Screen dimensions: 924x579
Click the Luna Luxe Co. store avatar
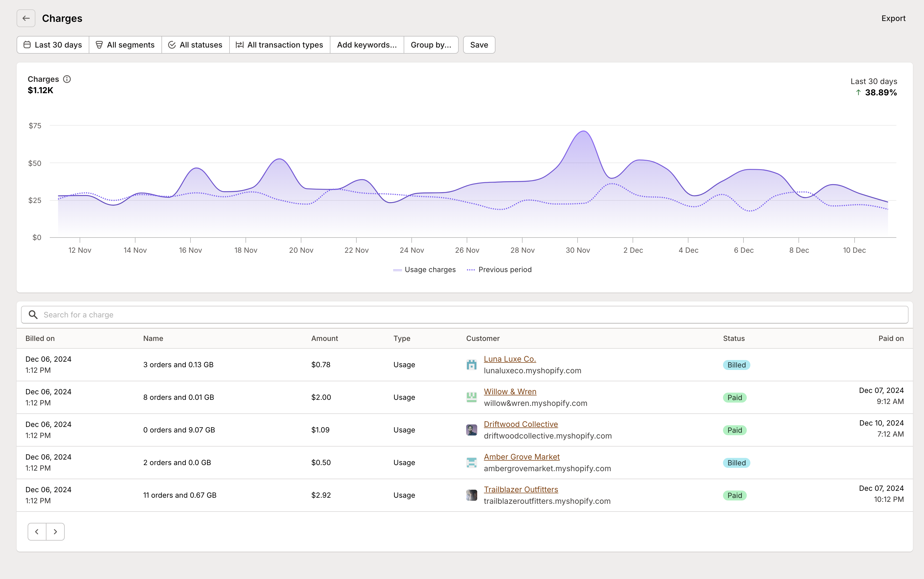(471, 364)
